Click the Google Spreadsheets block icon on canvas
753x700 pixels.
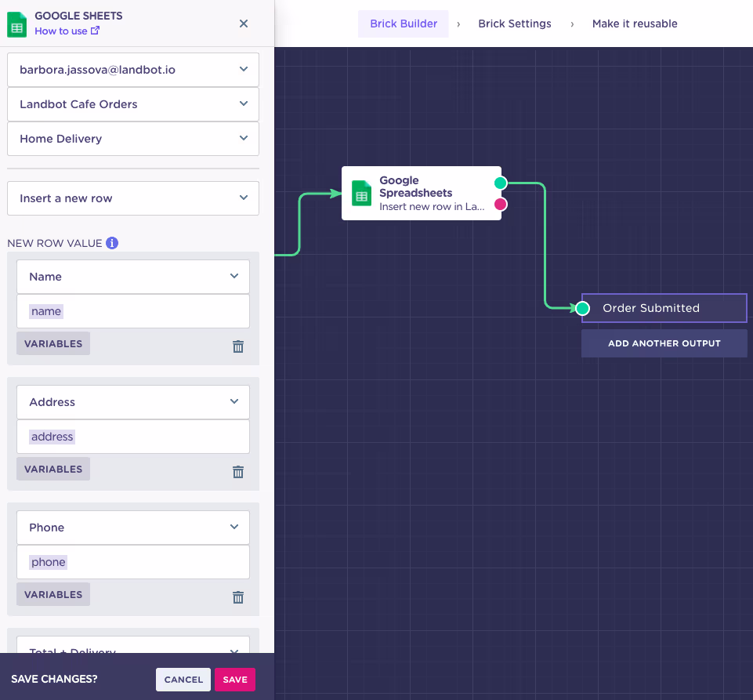click(361, 193)
